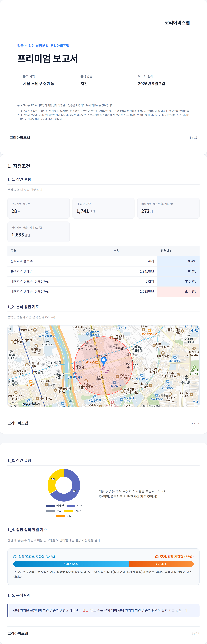
Task: Click the 노원구청 label on map
Action: tap(78, 368)
